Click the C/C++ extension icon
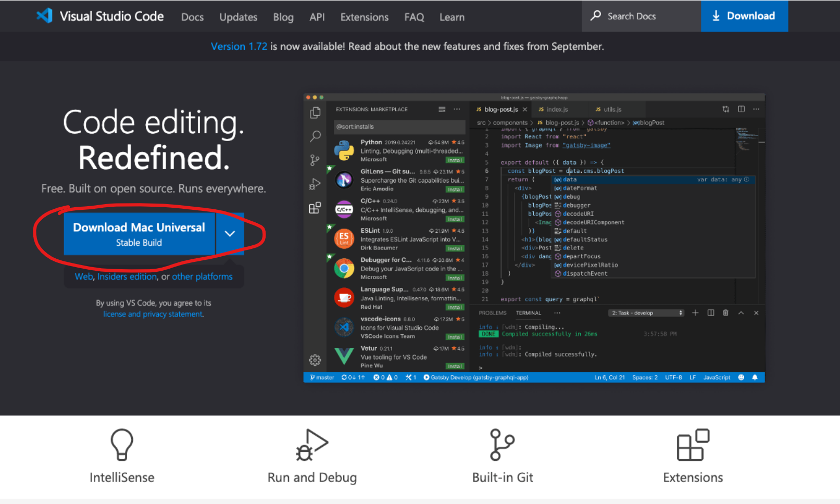The image size is (840, 504). (x=344, y=209)
